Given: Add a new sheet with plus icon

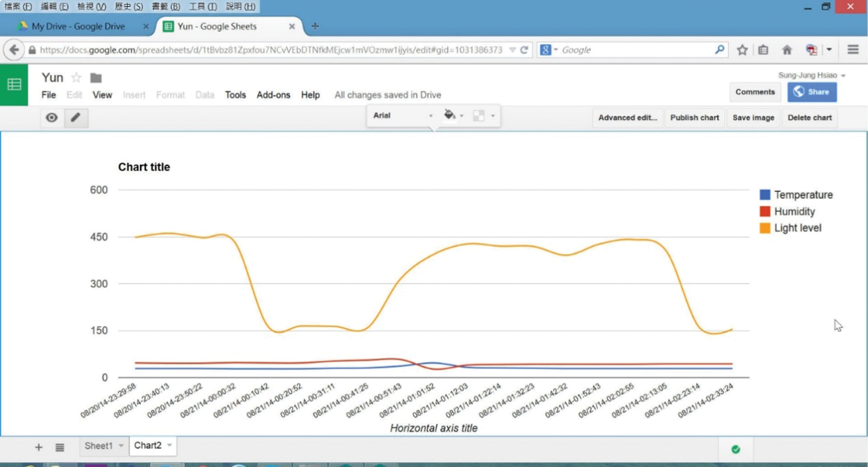Looking at the screenshot, I should [x=39, y=447].
